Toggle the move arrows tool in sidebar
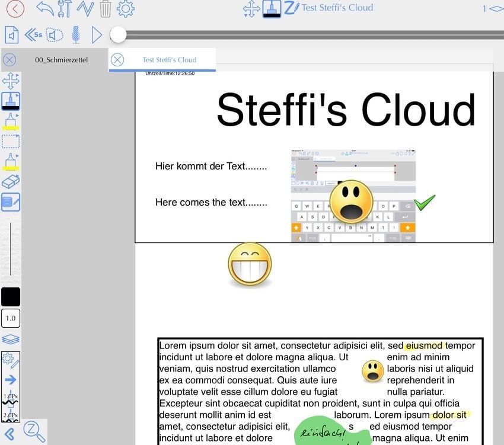The image size is (504, 445). [11, 81]
